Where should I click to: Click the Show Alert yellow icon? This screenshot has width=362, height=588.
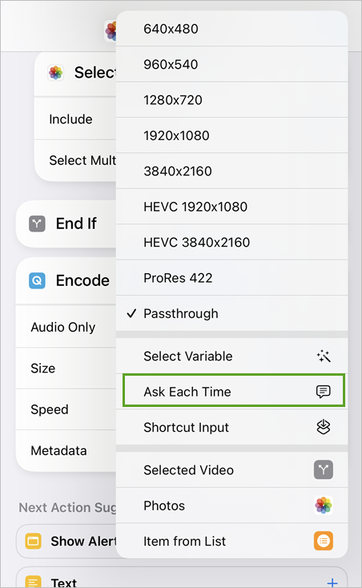[33, 541]
